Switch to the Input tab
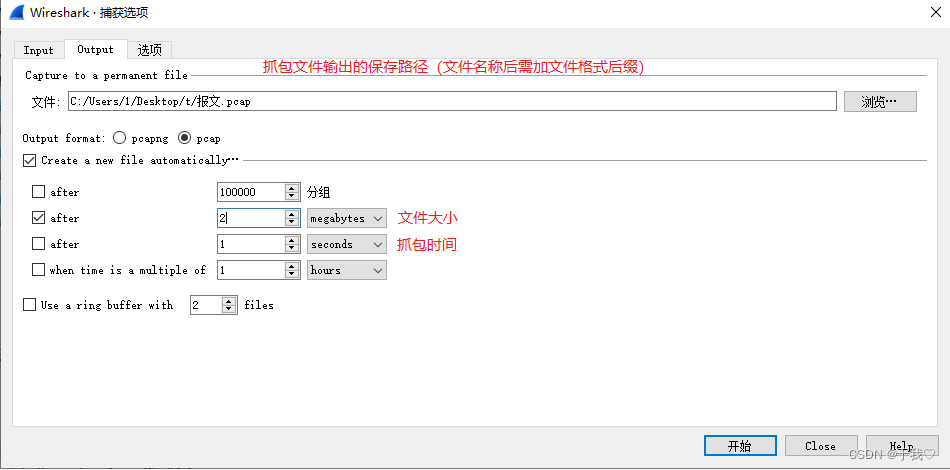950x470 pixels. point(39,50)
